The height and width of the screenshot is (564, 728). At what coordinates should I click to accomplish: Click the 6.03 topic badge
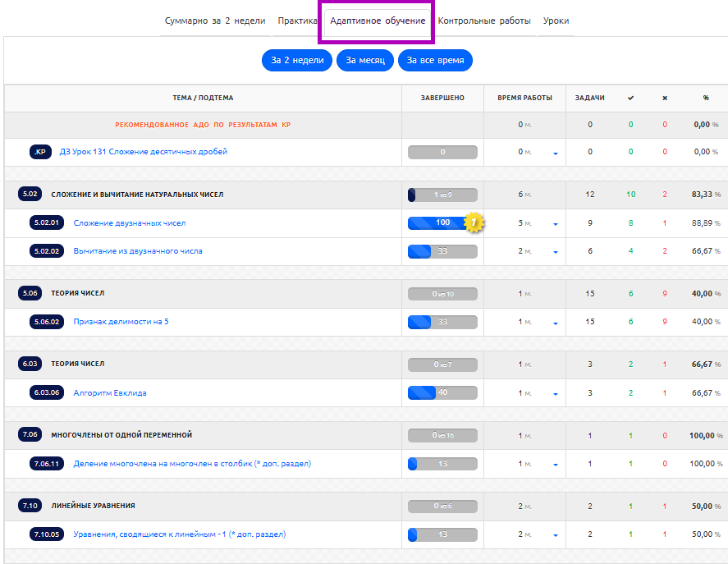[30, 364]
